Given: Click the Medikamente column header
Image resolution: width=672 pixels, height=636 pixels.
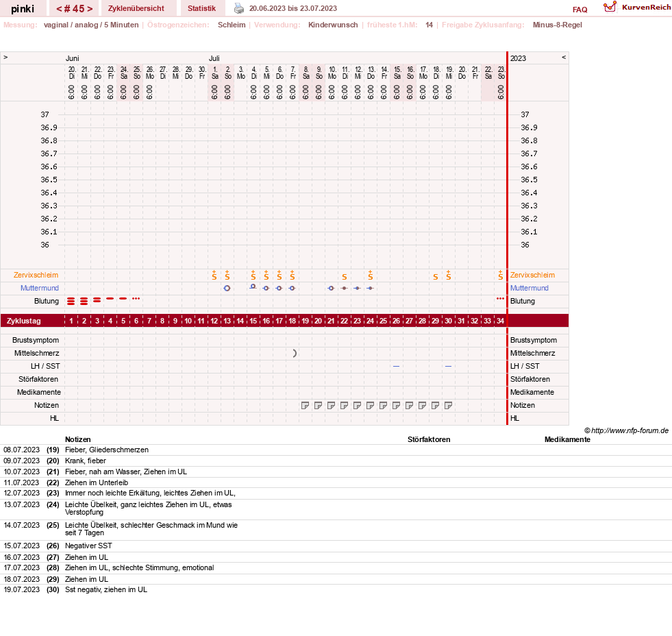Looking at the screenshot, I should (567, 439).
